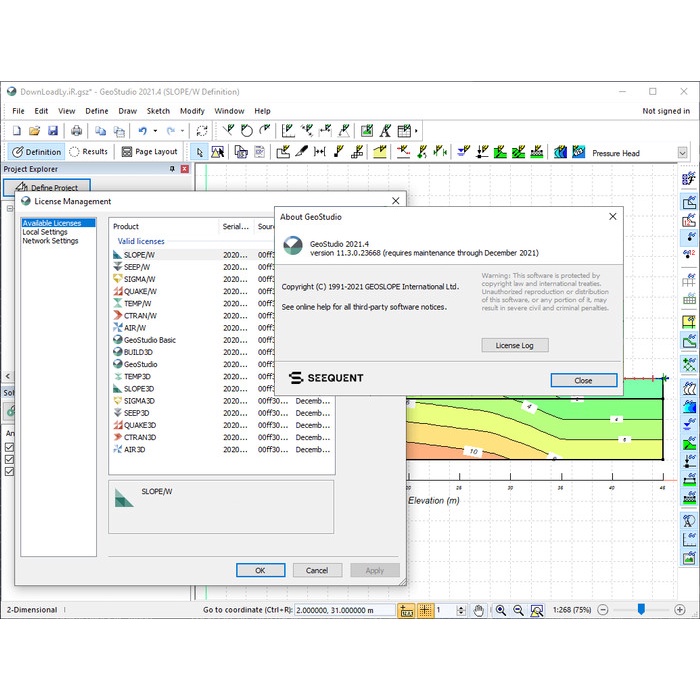Collapse the Project Explorer tree node
This screenshot has width=700, height=700.
pyautogui.click(x=9, y=209)
